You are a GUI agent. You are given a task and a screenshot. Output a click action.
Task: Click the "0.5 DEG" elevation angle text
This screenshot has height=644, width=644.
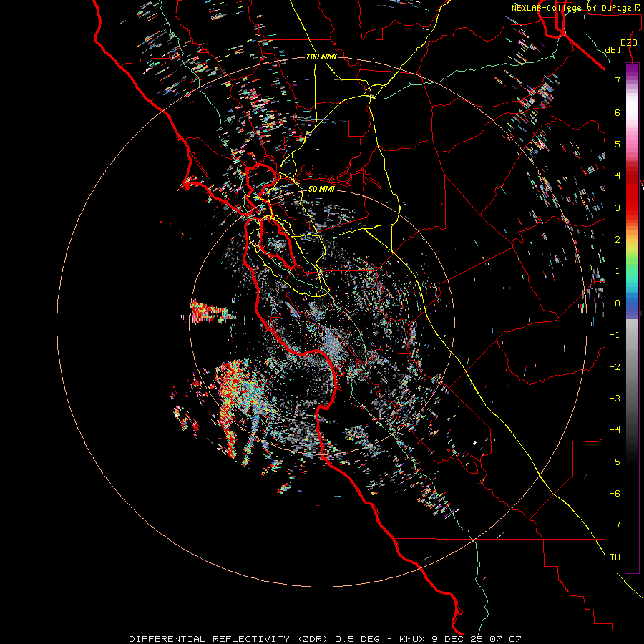(358, 639)
